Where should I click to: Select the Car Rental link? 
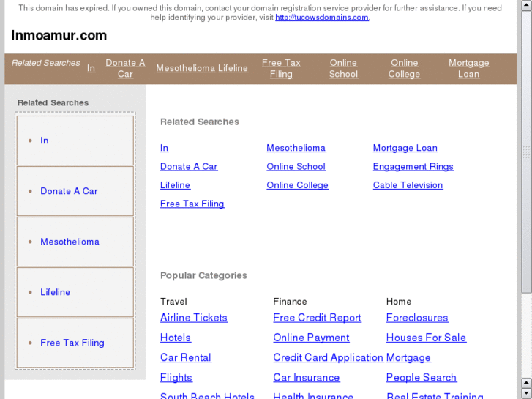point(186,357)
